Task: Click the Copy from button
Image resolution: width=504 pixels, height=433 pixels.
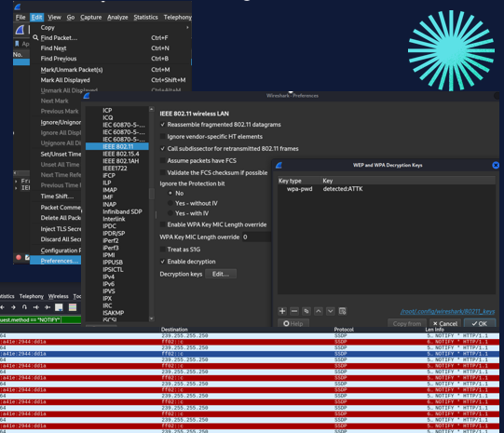Action: pos(407,323)
